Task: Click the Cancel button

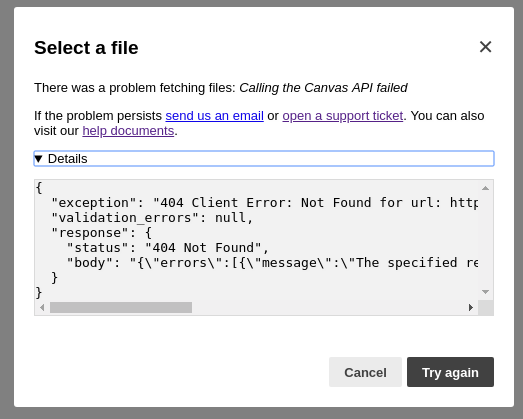Action: tap(365, 372)
